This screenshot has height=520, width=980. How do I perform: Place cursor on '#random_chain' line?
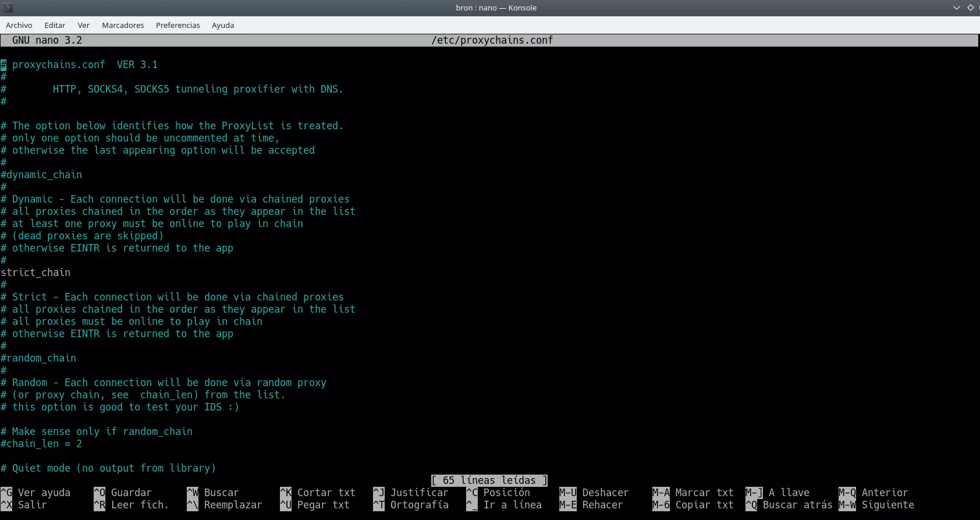pyautogui.click(x=38, y=358)
